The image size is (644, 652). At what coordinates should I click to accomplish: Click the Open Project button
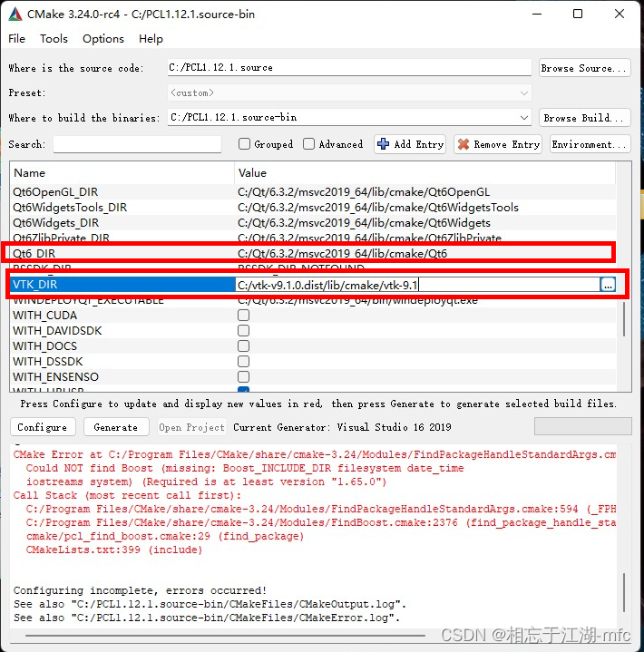pos(191,427)
